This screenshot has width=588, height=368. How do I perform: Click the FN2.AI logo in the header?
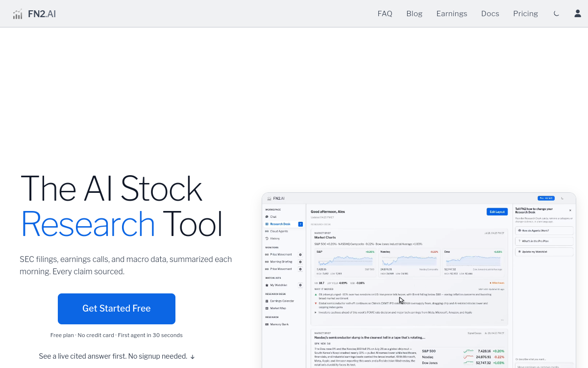pyautogui.click(x=34, y=14)
